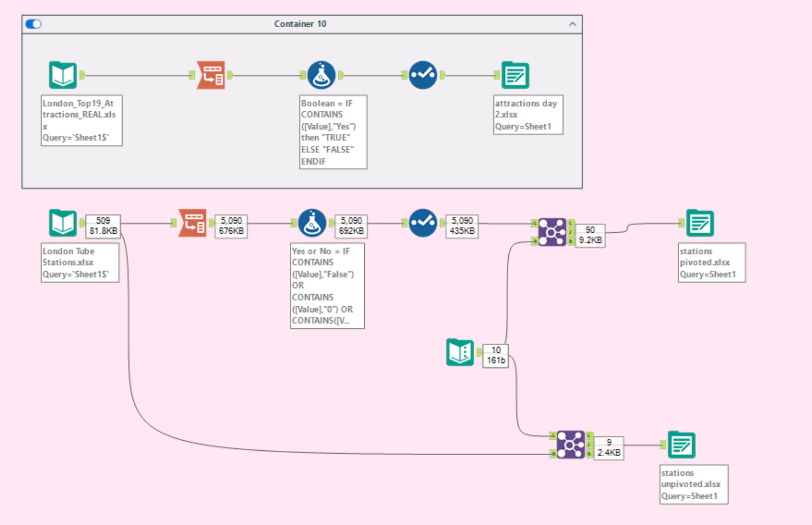This screenshot has height=525, width=812.
Task: Click the Container 10 title bar
Action: pyautogui.click(x=300, y=24)
